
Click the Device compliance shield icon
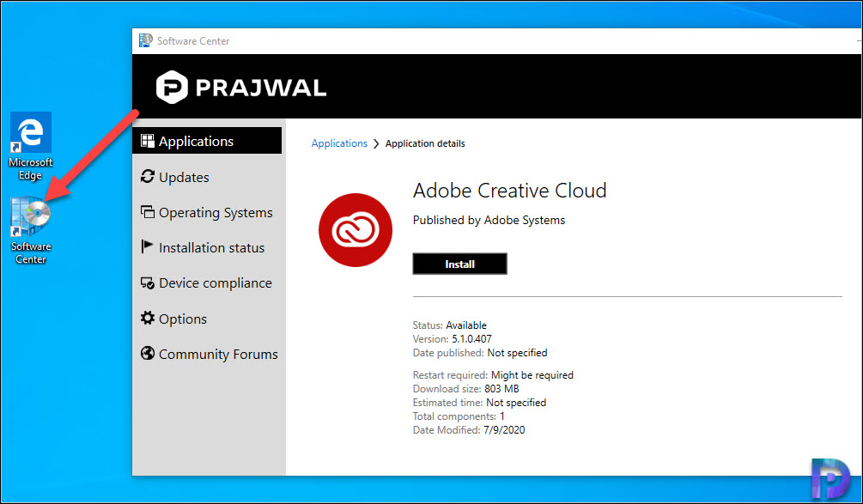[x=148, y=282]
